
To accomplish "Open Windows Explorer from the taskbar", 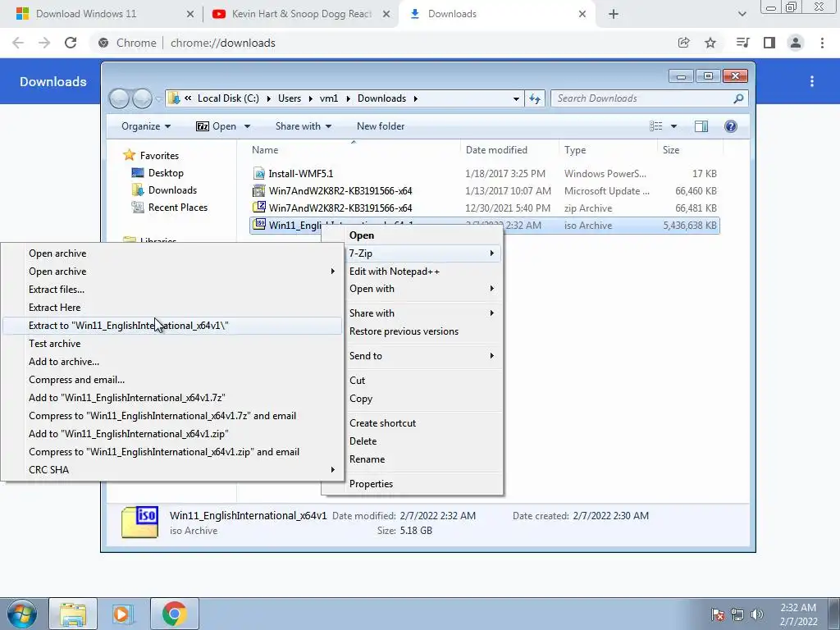I will pos(73,614).
